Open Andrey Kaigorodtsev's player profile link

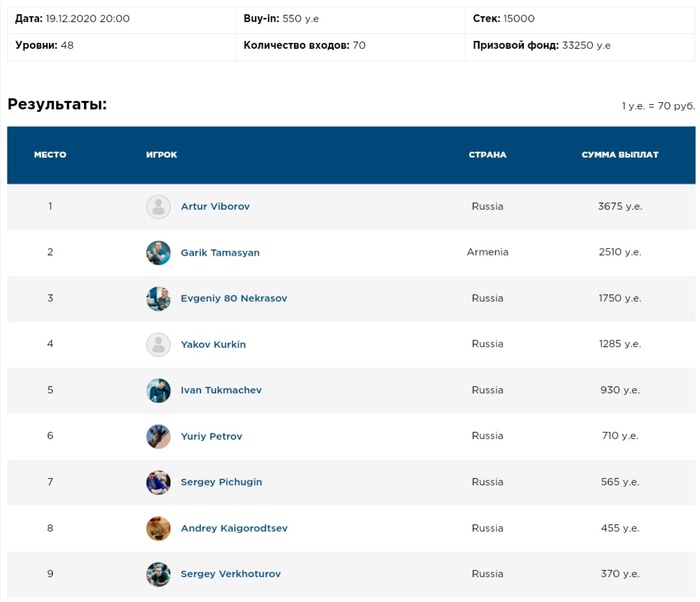coord(234,528)
